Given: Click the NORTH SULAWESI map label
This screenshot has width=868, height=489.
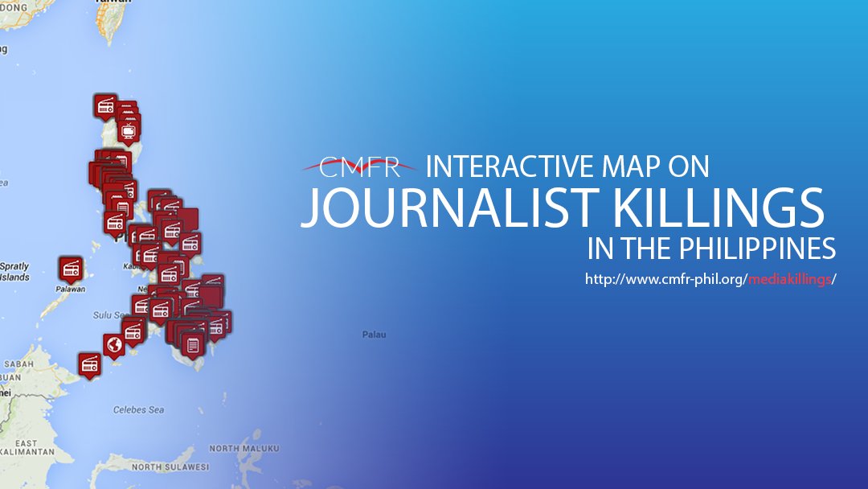Looking at the screenshot, I should [x=170, y=466].
